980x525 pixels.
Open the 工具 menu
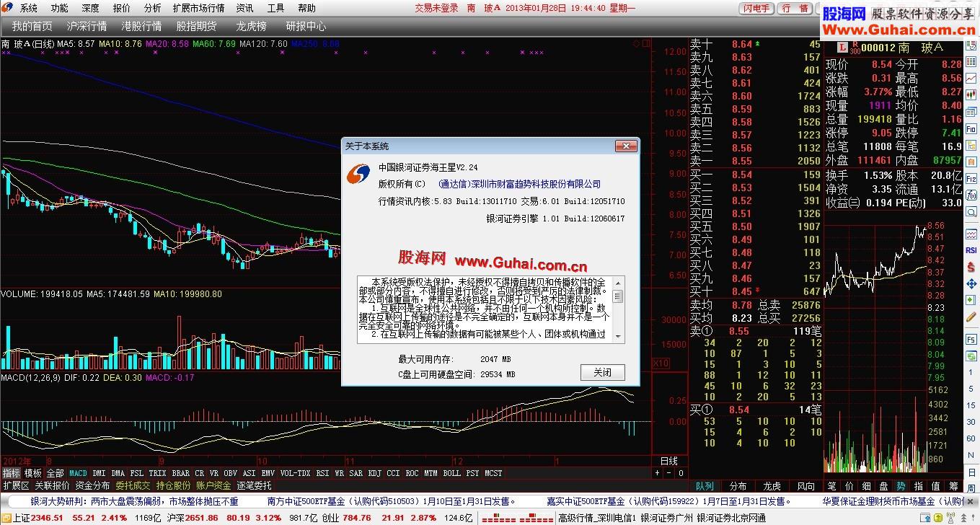tap(275, 8)
